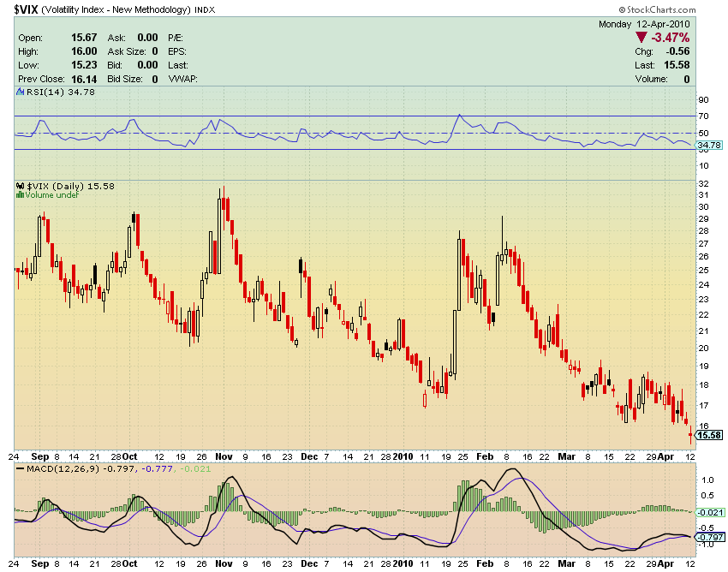Click the EPS label
Screen dimensions: 728x572
point(177,51)
